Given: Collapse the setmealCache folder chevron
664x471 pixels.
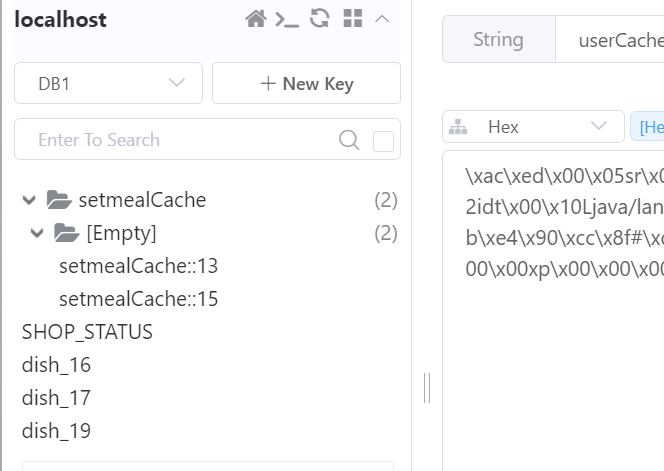Looking at the screenshot, I should (x=29, y=200).
